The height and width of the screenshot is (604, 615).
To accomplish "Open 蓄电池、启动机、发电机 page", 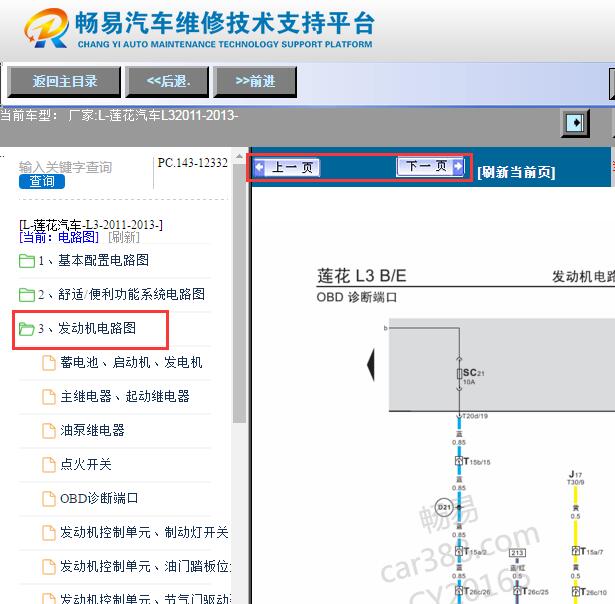I will (131, 362).
